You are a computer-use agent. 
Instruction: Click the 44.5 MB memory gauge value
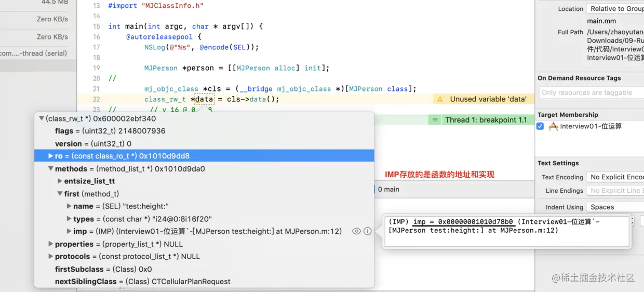[x=55, y=3]
